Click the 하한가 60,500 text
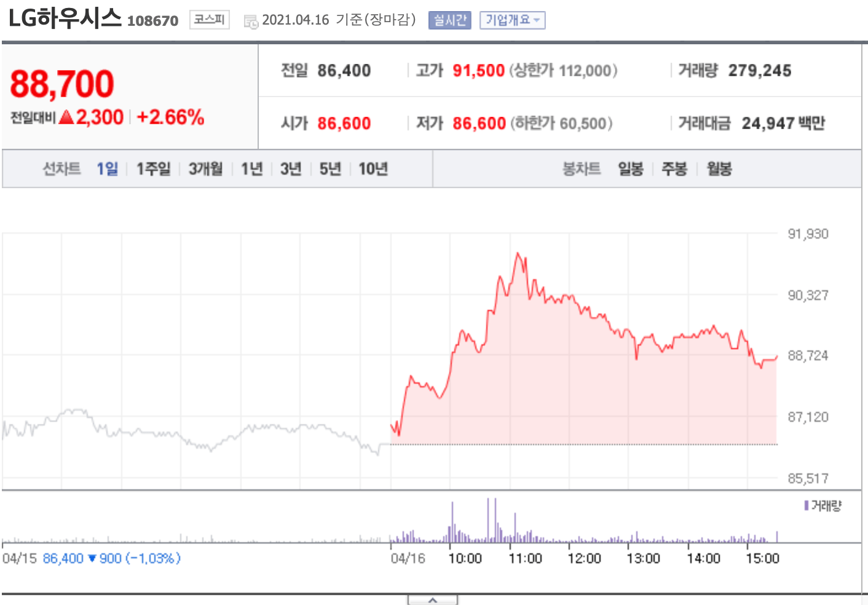This screenshot has width=868, height=605. (561, 124)
